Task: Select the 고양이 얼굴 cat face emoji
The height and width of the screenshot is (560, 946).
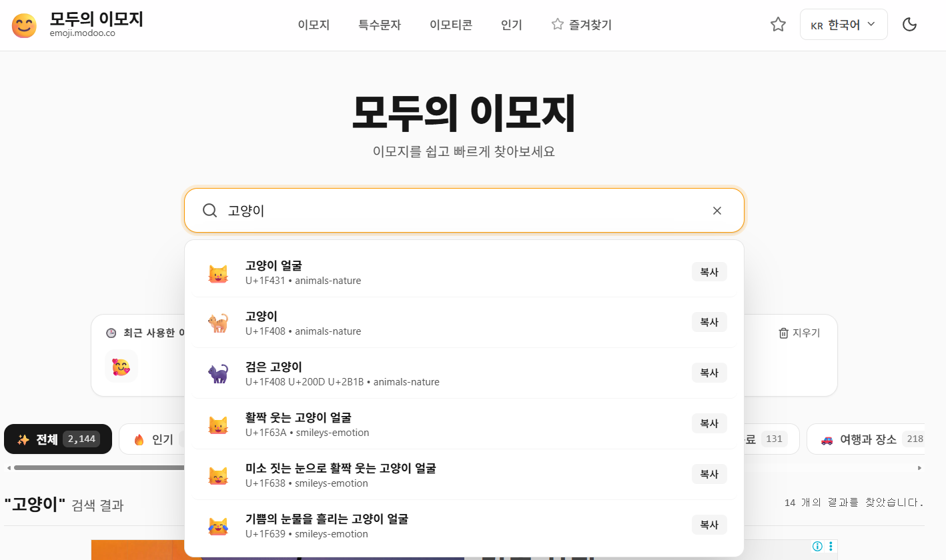Action: pos(464,272)
